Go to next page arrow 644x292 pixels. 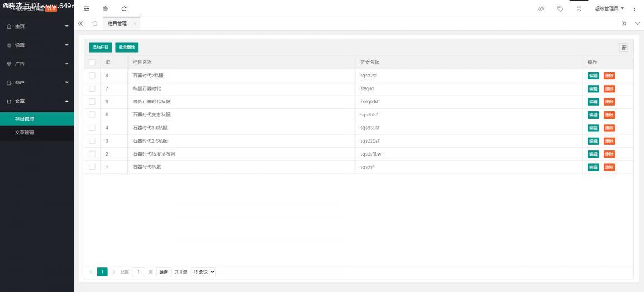114,272
